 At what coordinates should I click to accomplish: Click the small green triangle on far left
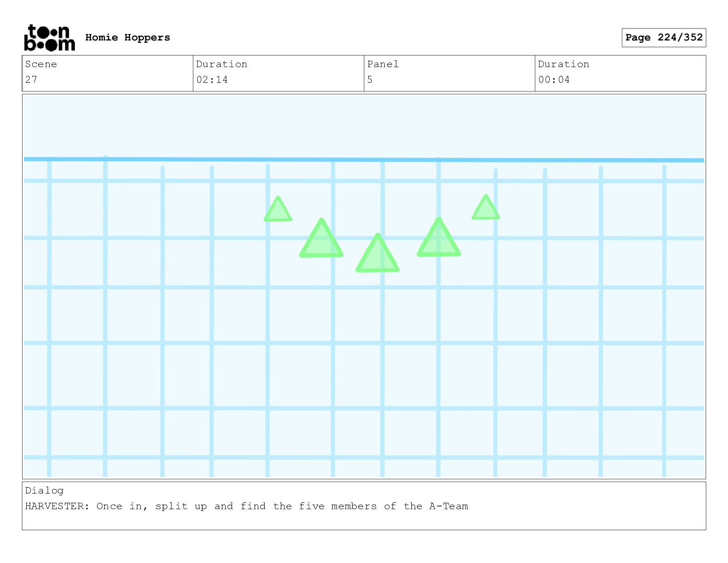(278, 210)
